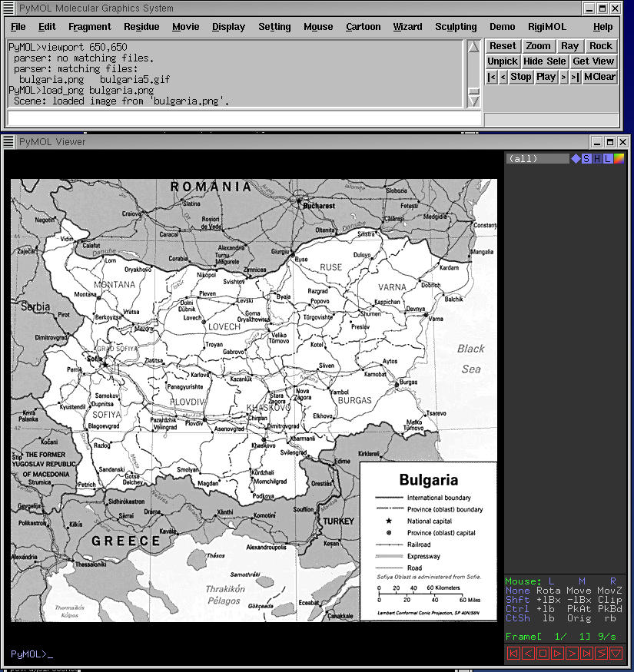Screen dimensions: 634x672
Task: Toggle Rock animation button
Action: (x=601, y=46)
